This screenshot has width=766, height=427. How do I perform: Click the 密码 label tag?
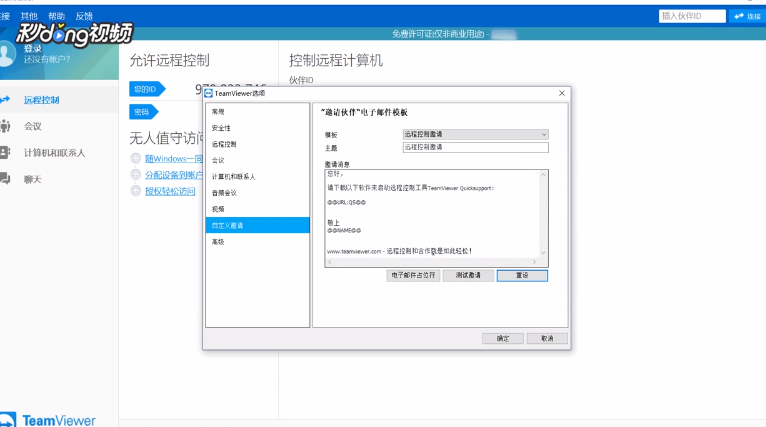[144, 112]
